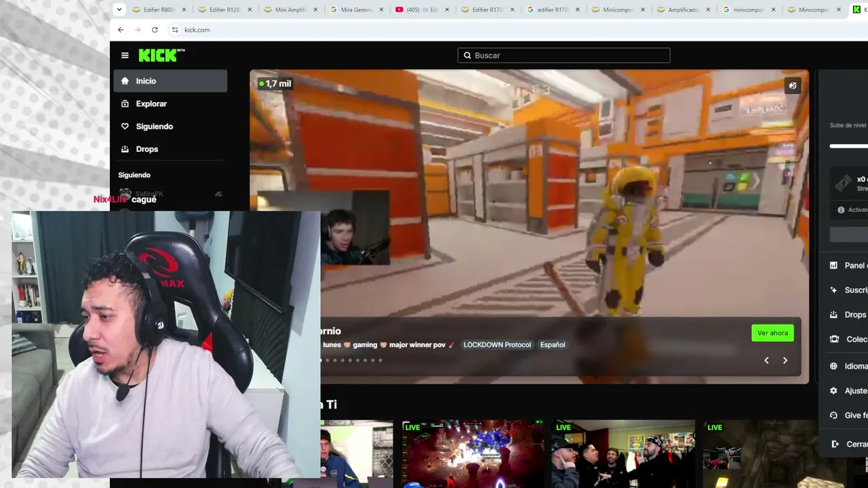Open Drops in the sidebar
Screen dimensions: 868x488
click(x=170, y=149)
